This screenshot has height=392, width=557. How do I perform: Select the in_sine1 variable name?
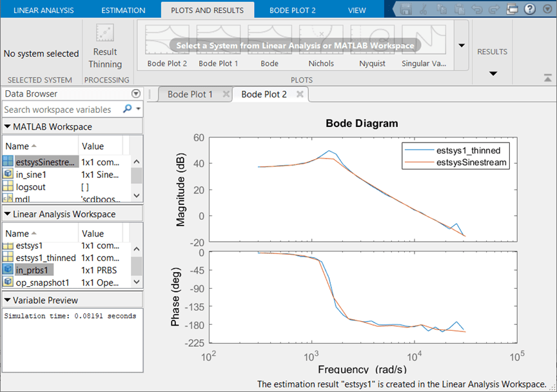[31, 175]
